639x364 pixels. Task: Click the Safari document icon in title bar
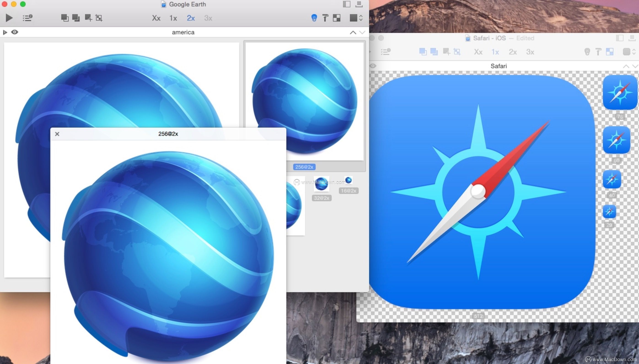point(467,38)
